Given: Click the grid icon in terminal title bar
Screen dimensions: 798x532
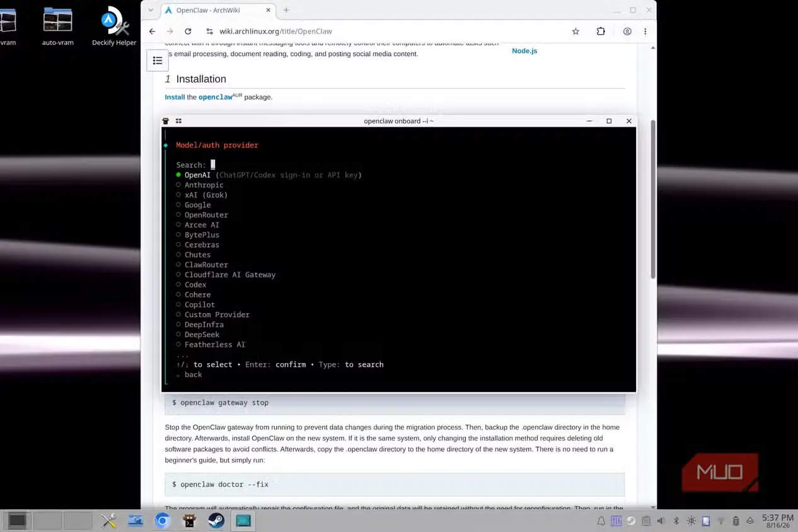Looking at the screenshot, I should click(x=178, y=121).
